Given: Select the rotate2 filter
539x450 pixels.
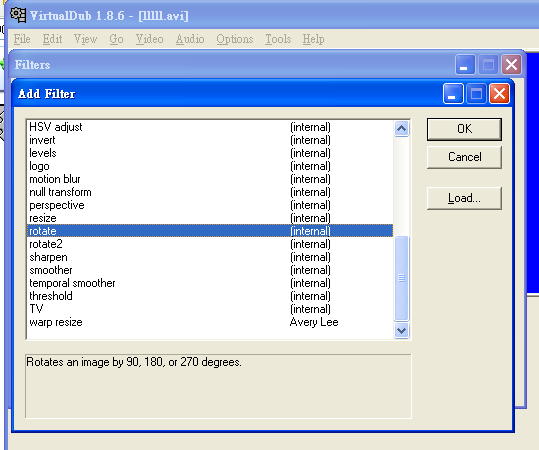Looking at the screenshot, I should [x=210, y=244].
